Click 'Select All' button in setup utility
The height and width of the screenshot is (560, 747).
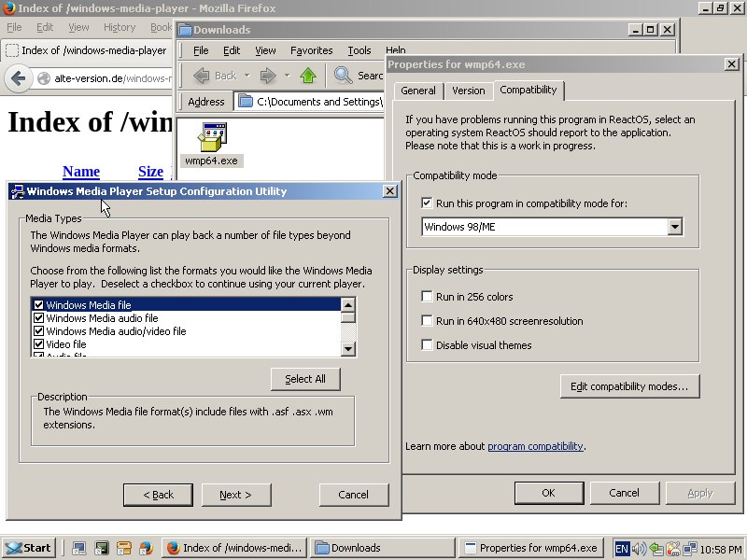pyautogui.click(x=305, y=379)
